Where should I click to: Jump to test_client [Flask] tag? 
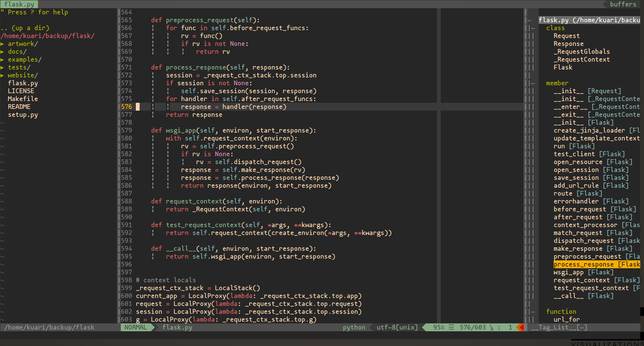[589, 154]
